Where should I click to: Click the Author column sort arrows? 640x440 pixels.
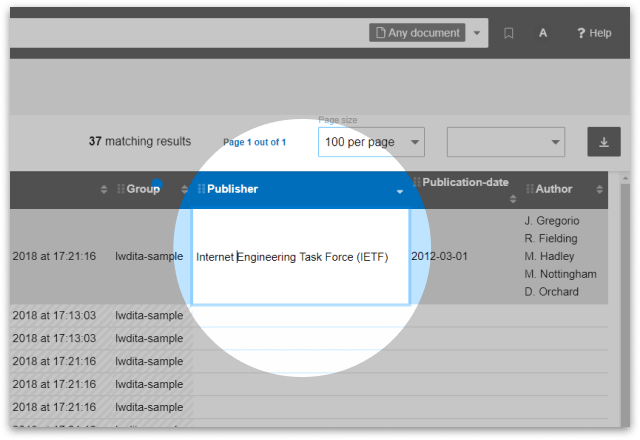tap(600, 189)
